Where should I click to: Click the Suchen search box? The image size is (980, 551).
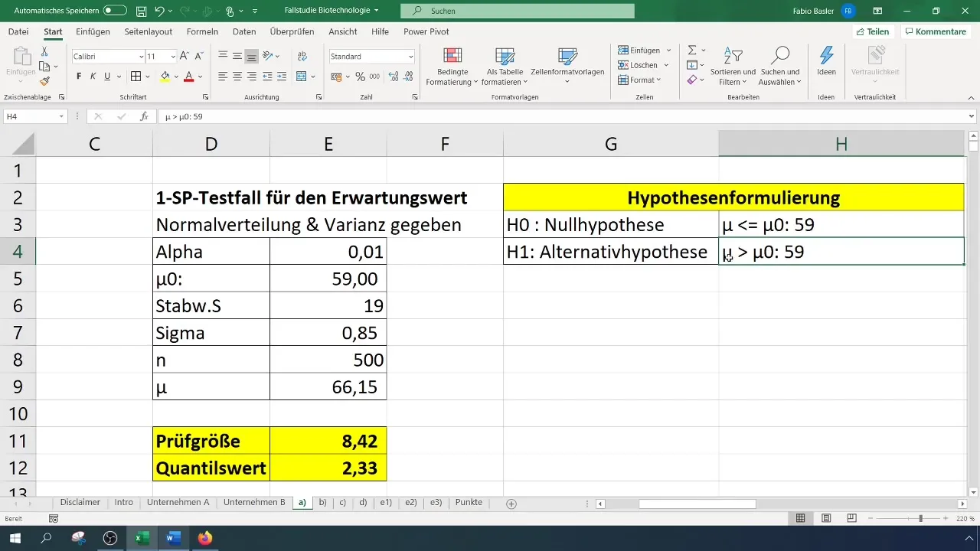coord(519,11)
